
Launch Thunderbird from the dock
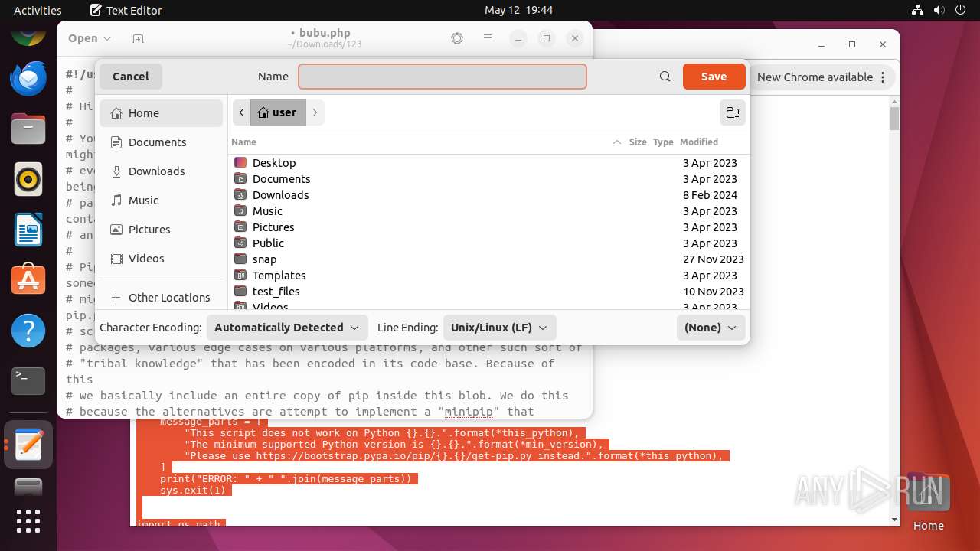[28, 78]
